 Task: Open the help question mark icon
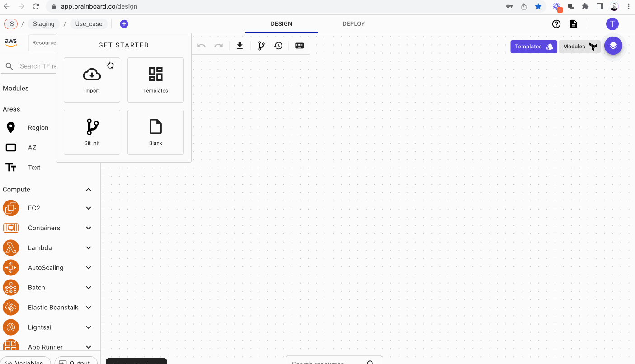[556, 24]
